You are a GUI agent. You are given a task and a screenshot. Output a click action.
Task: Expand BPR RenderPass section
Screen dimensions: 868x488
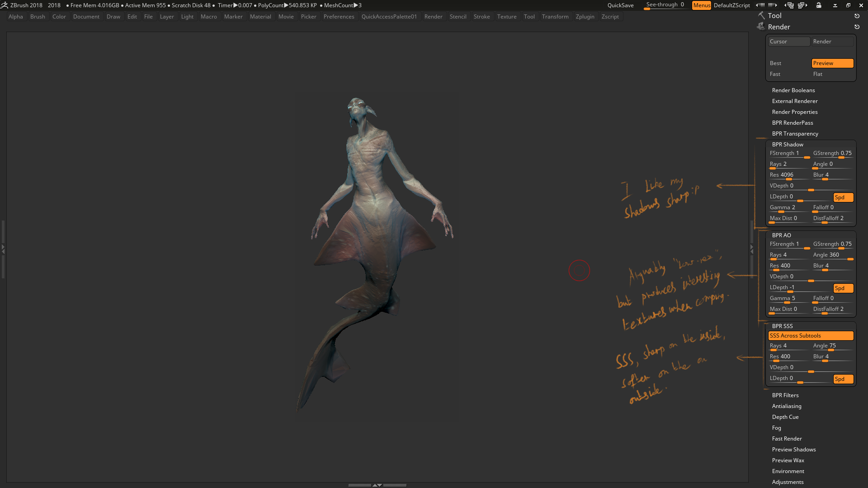[x=793, y=123]
